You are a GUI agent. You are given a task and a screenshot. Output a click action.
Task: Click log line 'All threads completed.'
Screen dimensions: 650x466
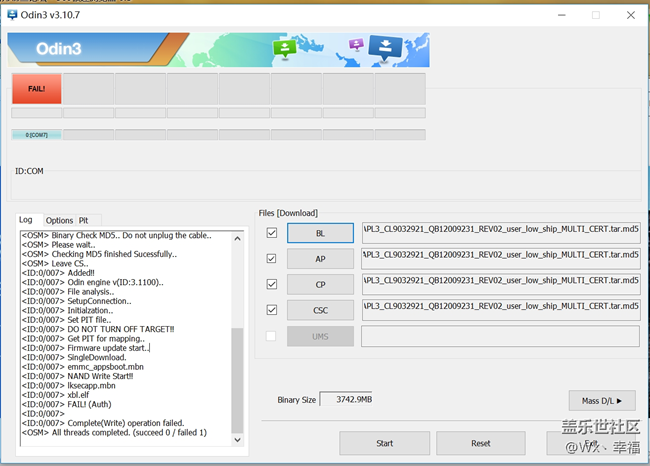(x=91, y=432)
